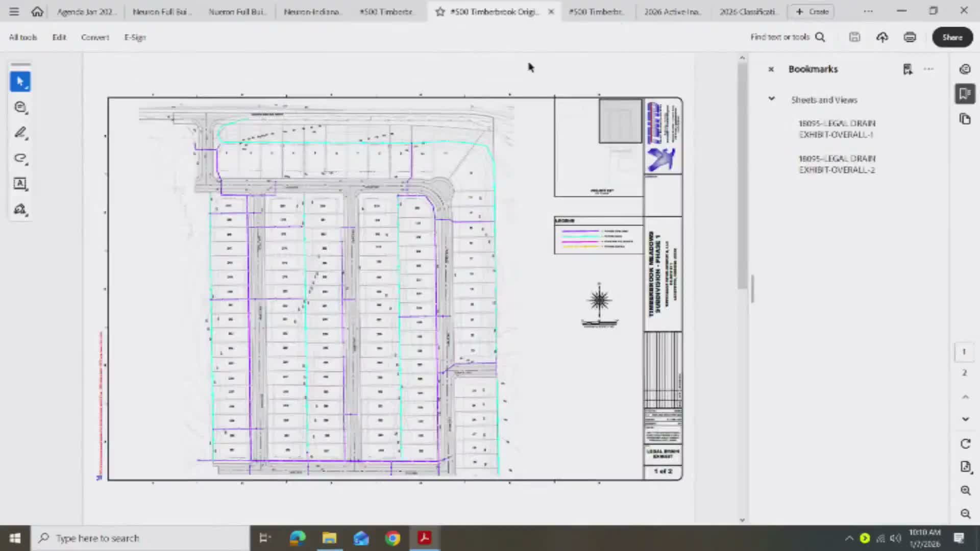Upload the file to cloud storage
The image size is (980, 551).
pos(882,37)
